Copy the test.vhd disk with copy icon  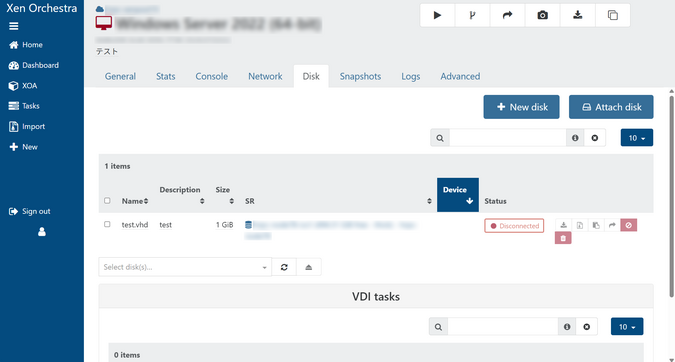pos(596,225)
